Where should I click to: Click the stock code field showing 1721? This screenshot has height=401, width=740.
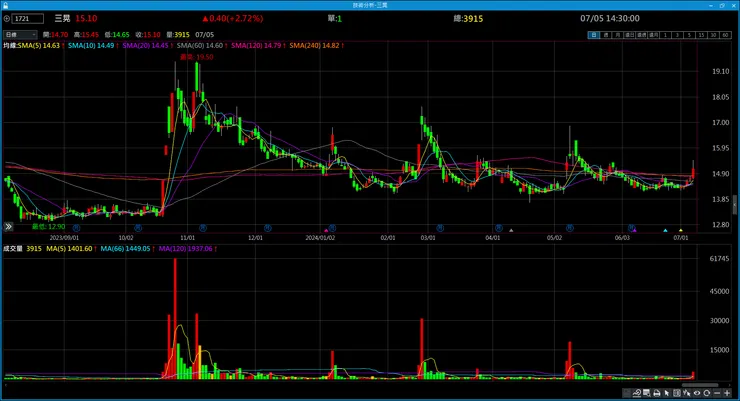[28, 18]
